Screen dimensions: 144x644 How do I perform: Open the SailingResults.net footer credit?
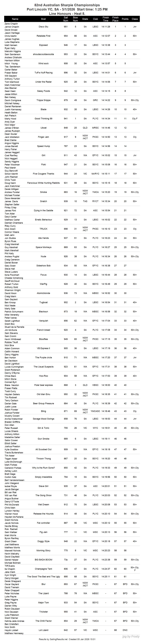(x=67, y=639)
